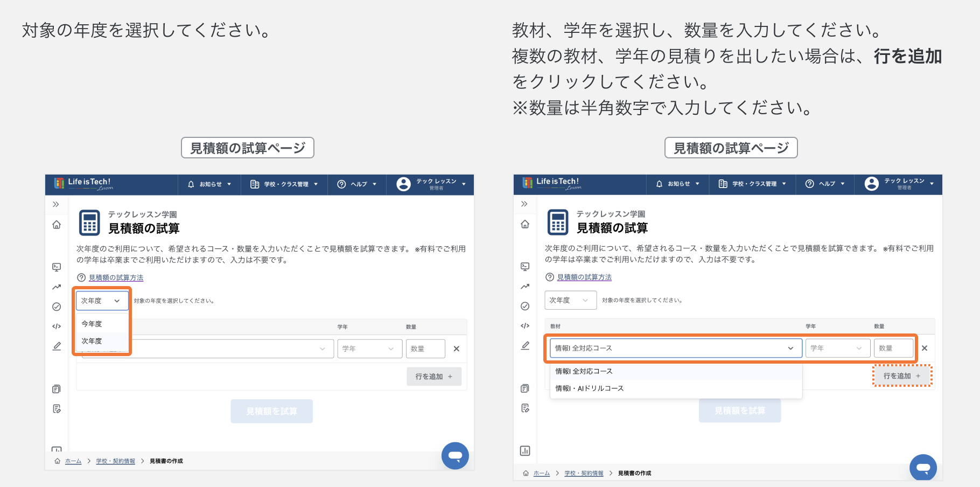This screenshot has width=980, height=487.
Task: Open the presentation screen icon in the left screenshot's sidebar
Action: tap(57, 267)
